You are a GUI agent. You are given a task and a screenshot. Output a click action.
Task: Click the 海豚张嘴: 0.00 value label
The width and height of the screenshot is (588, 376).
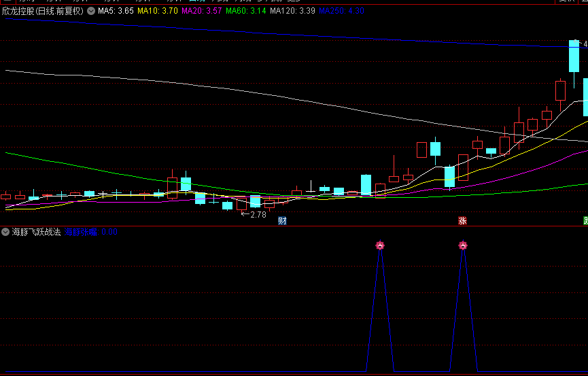click(91, 232)
